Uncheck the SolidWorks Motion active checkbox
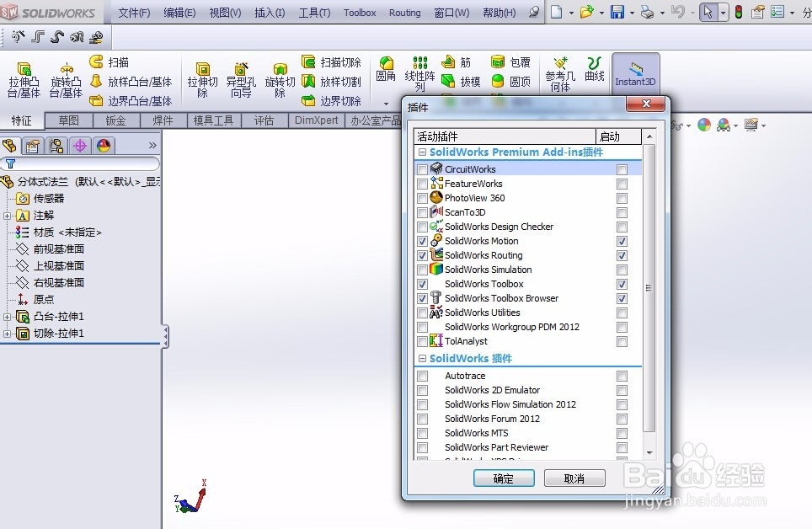Screen dimensions: 812x529 tap(423, 242)
